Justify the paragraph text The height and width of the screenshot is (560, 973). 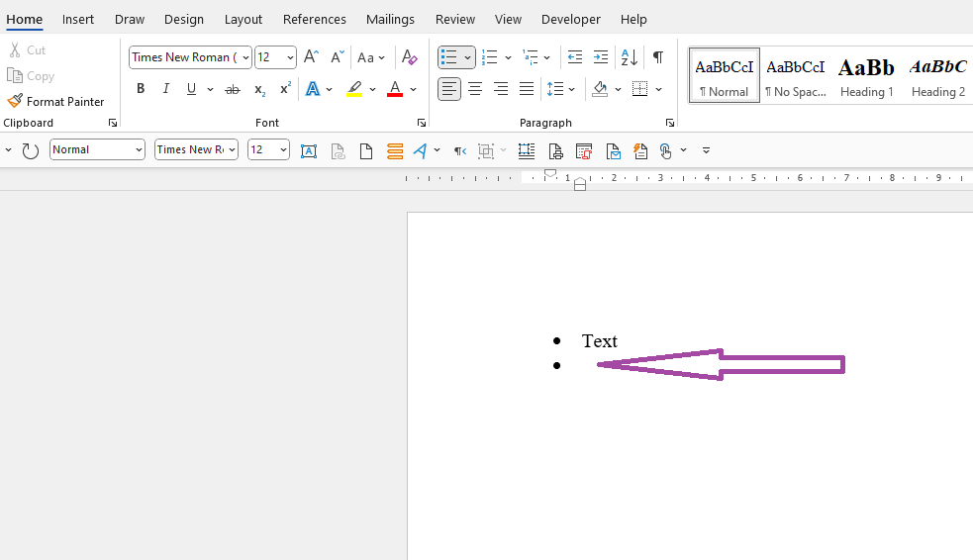click(x=527, y=89)
